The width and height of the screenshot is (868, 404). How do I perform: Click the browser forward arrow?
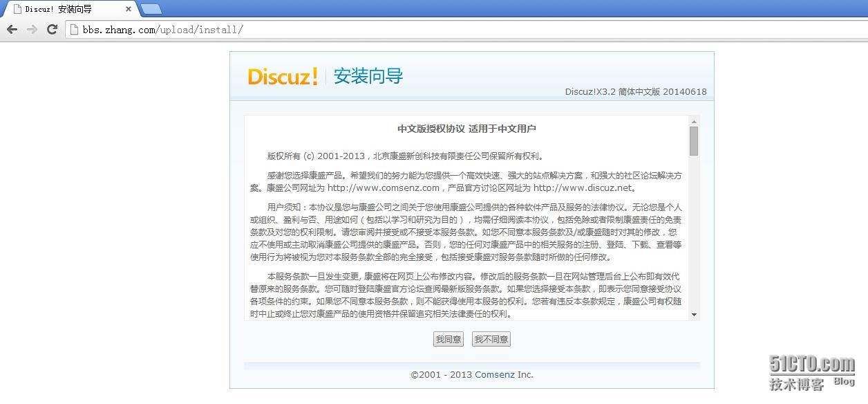(x=32, y=30)
